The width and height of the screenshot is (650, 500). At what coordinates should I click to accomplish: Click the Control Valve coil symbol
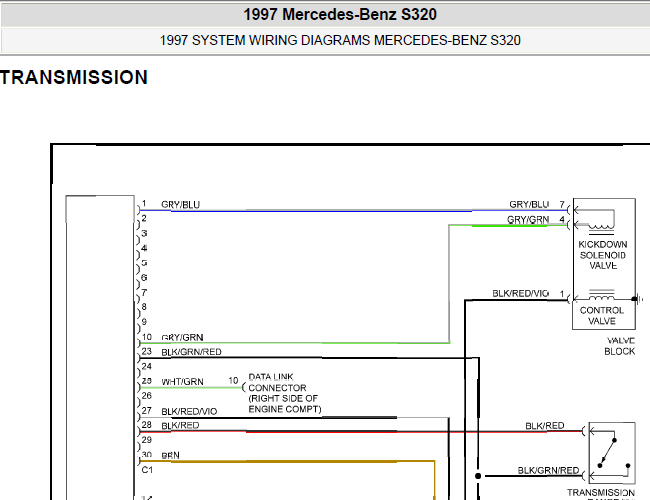601,294
